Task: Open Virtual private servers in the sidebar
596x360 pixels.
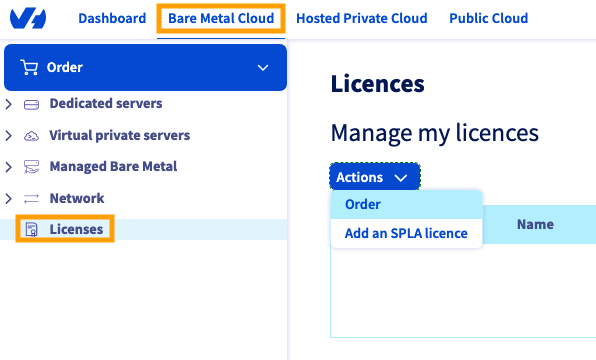Action: pyautogui.click(x=119, y=135)
